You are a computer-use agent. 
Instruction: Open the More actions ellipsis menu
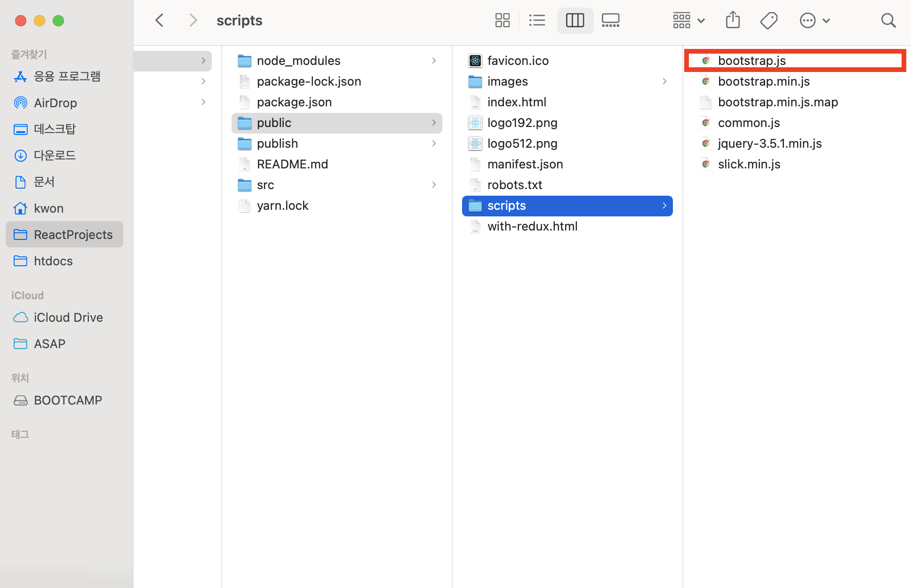[x=815, y=20]
